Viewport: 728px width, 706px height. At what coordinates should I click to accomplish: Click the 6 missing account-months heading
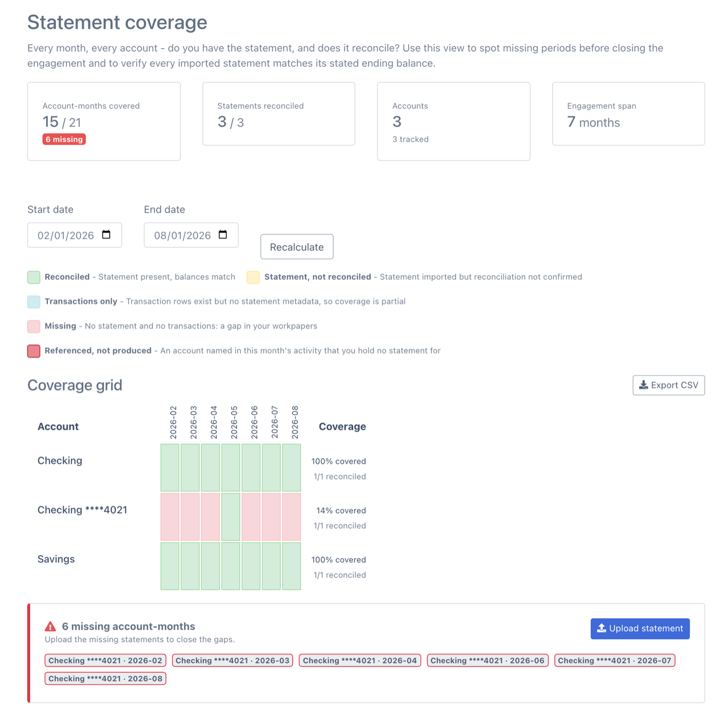(x=128, y=626)
